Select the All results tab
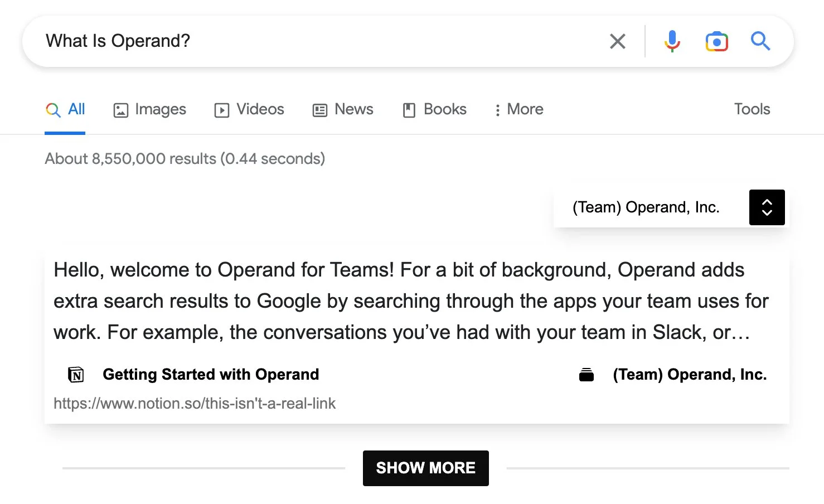 point(65,109)
